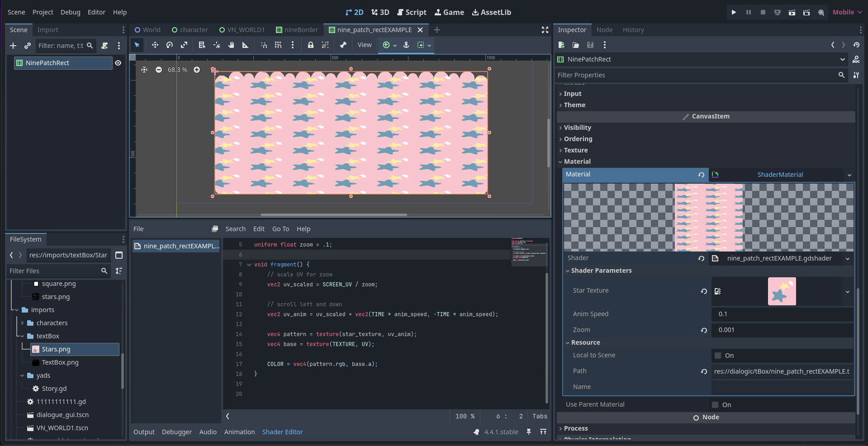Open the Output bottom panel
This screenshot has width=868, height=446.
coord(144,432)
